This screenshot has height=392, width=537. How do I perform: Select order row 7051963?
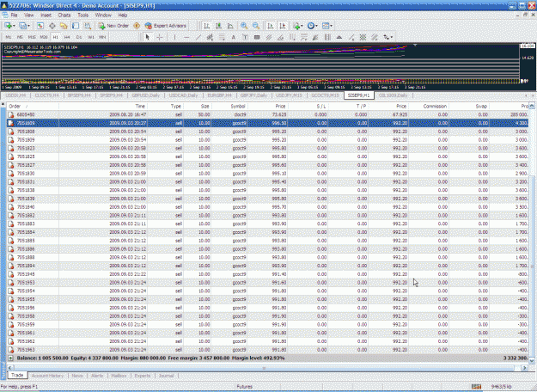pyautogui.click(x=267, y=350)
